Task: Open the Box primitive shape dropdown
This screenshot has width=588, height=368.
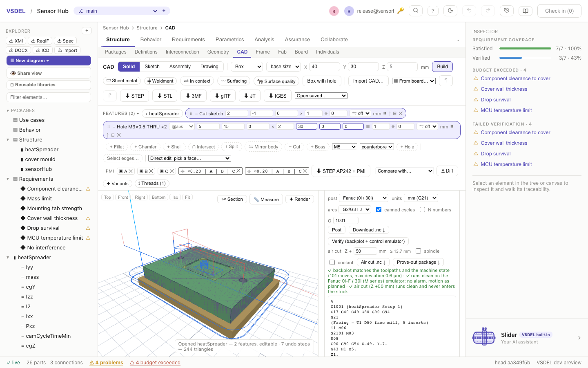Action: pos(247,67)
